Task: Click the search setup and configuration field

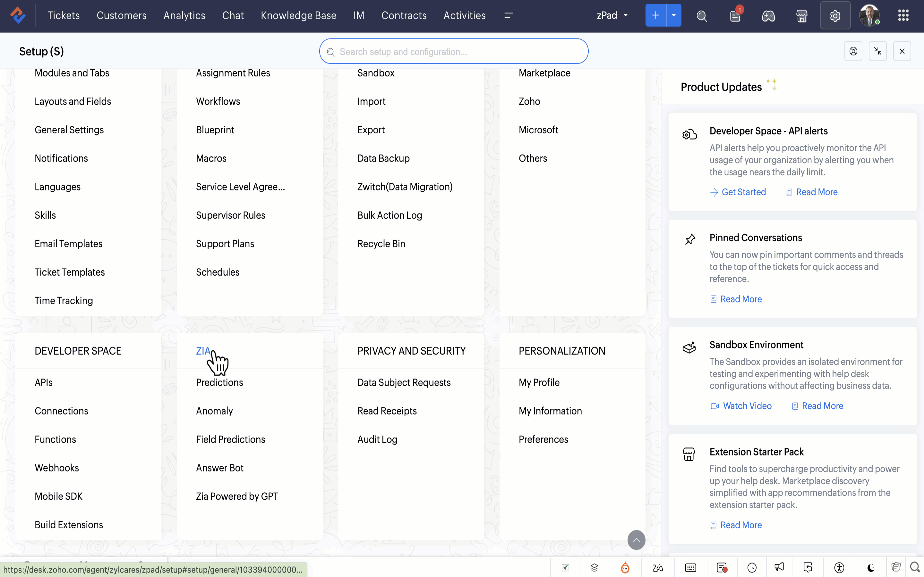Action: (x=454, y=52)
